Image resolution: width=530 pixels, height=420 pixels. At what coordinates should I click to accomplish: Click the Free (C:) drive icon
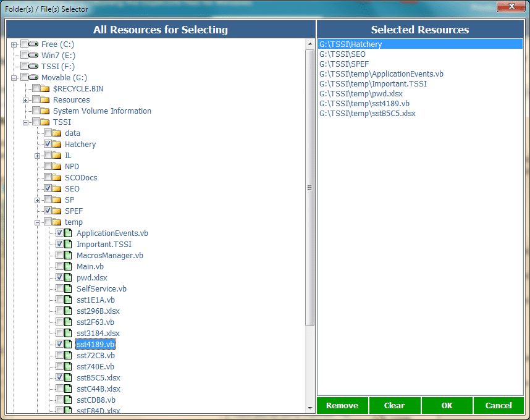click(35, 44)
